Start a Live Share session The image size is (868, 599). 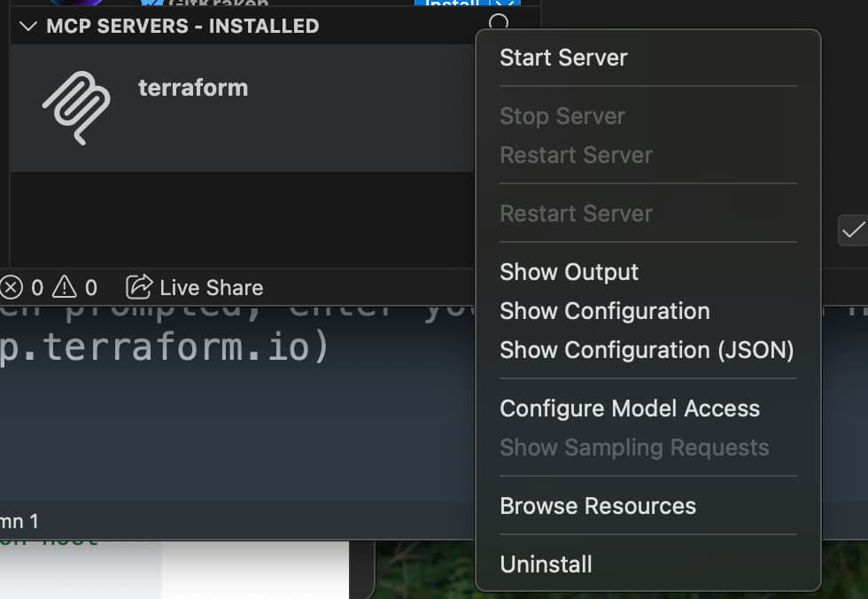point(195,287)
